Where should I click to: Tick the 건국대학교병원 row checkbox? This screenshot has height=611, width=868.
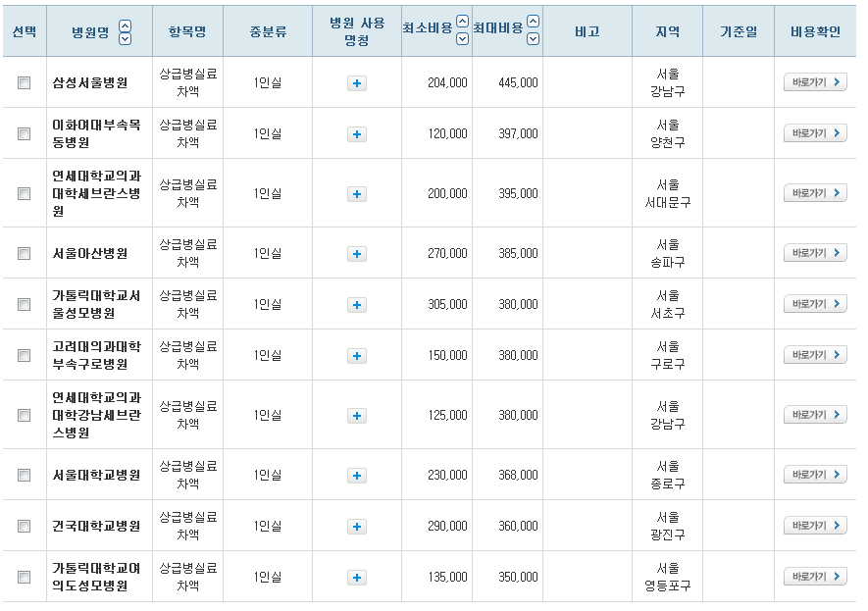[25, 527]
